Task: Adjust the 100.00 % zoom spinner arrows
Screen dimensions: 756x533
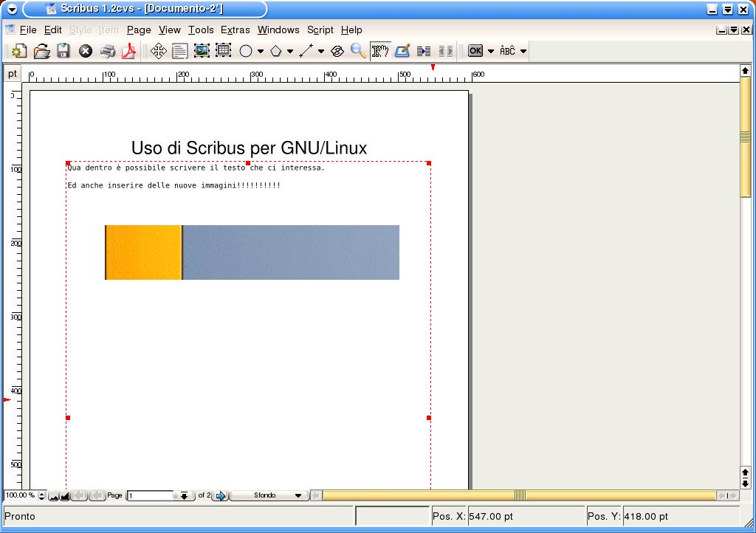Action: 41,495
